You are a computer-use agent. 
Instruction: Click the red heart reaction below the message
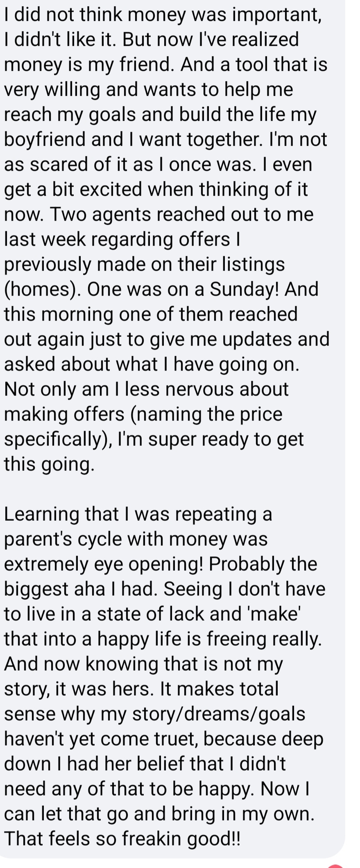click(336, 865)
